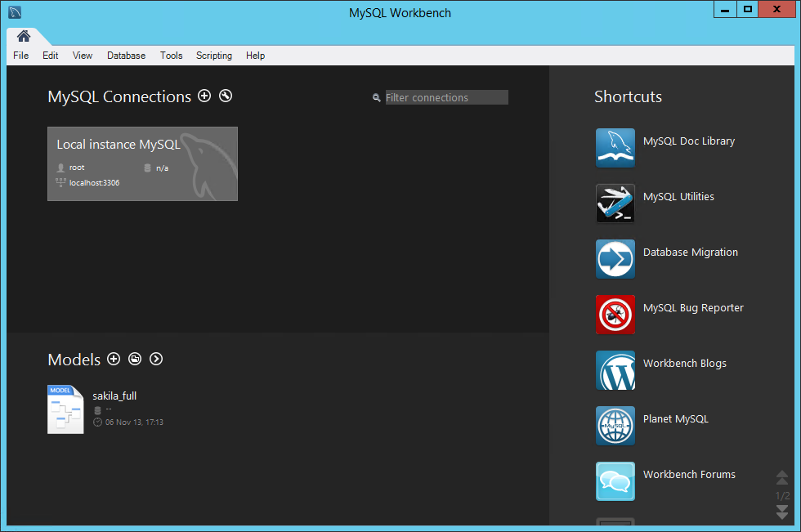
Task: Click the create new model plus icon
Action: (114, 360)
